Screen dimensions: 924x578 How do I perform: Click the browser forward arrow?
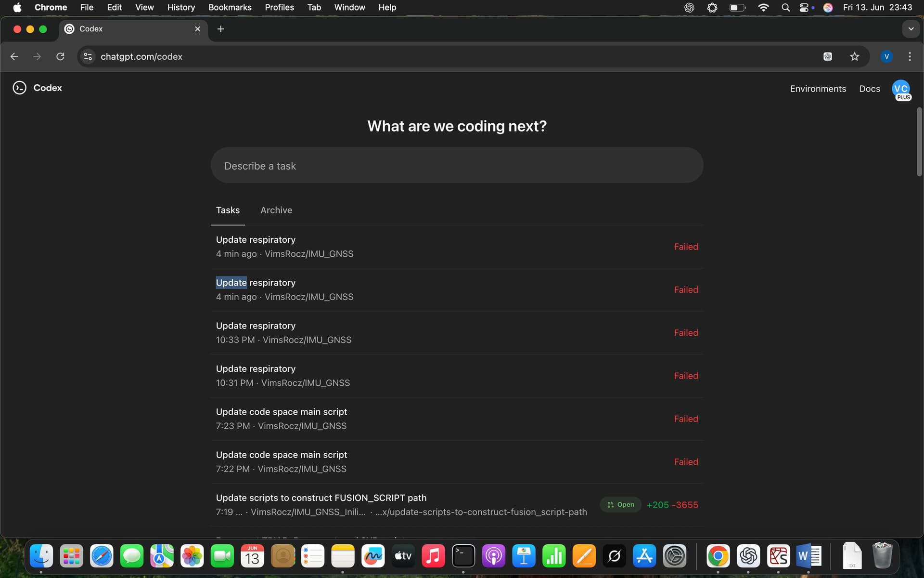point(37,56)
